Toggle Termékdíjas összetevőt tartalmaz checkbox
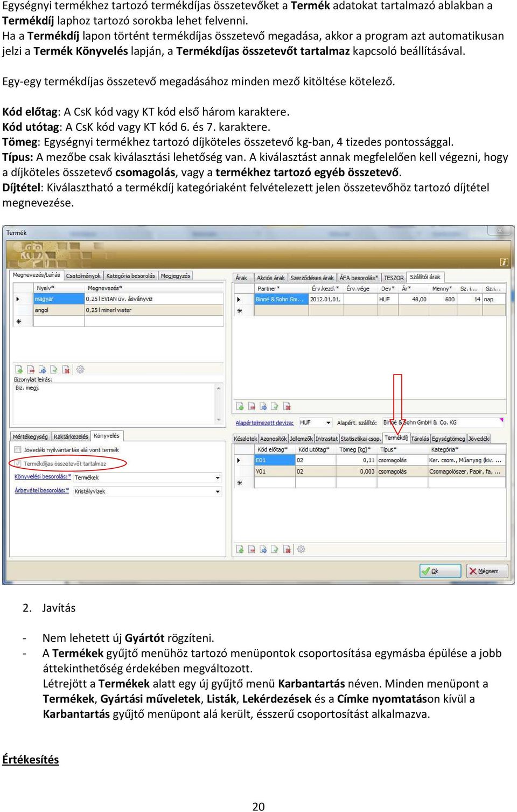 [x=18, y=463]
